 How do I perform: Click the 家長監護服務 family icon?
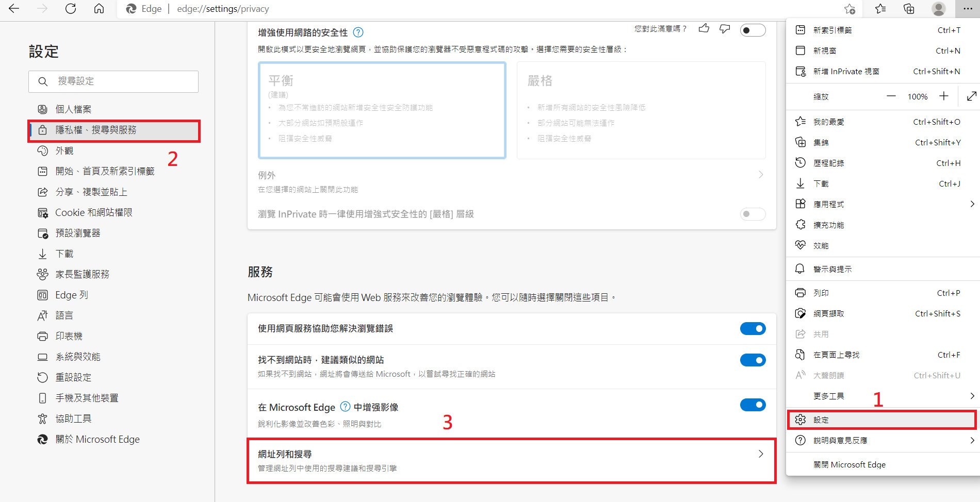pos(43,274)
